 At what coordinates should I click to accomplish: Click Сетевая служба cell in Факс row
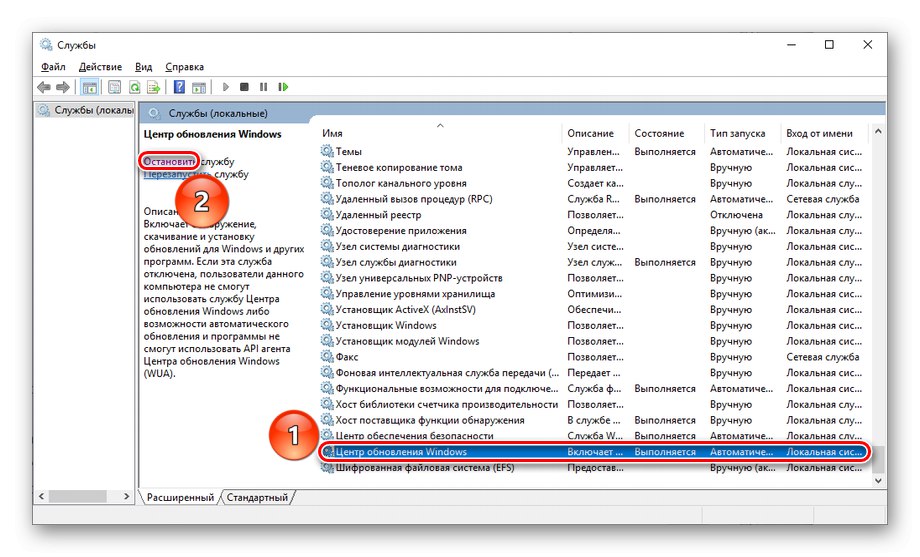click(823, 357)
